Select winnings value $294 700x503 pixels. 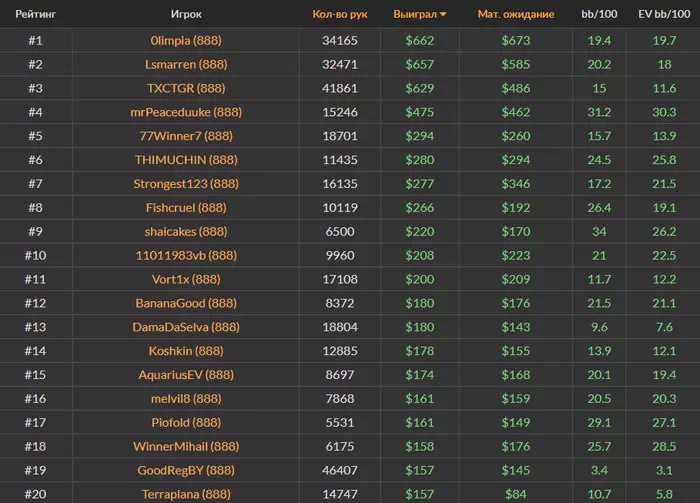click(x=420, y=136)
